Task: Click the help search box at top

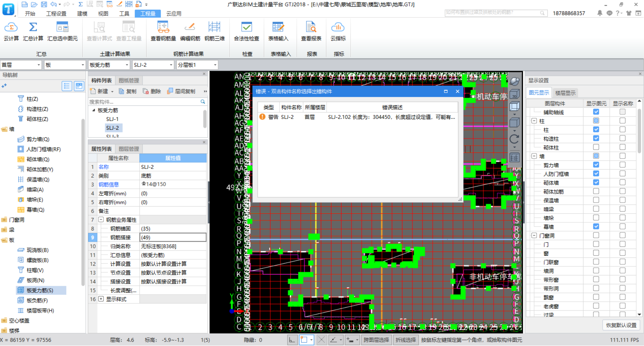Action: click(x=492, y=13)
